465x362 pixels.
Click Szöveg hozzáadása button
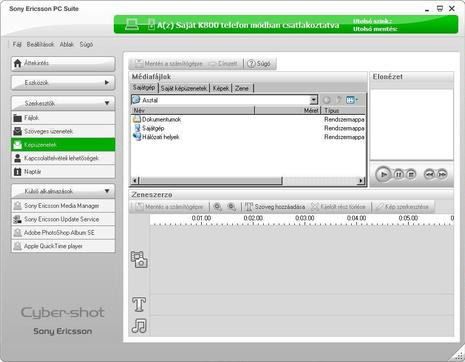click(275, 207)
